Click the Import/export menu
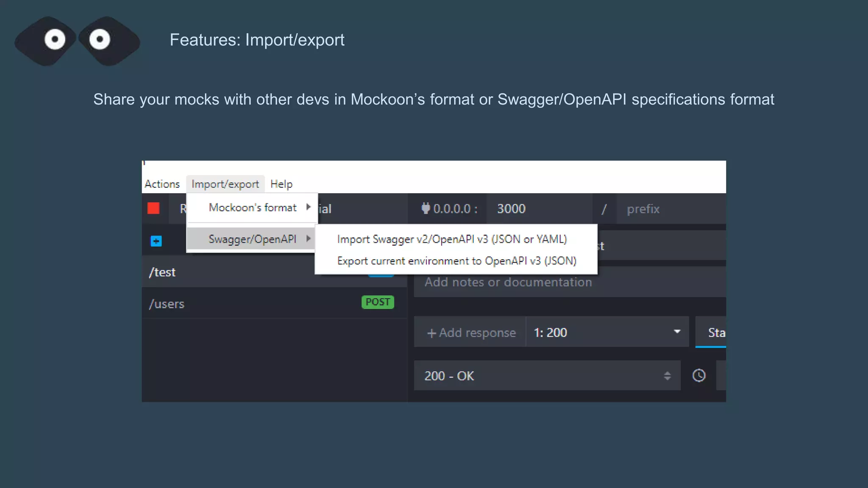 (x=225, y=184)
